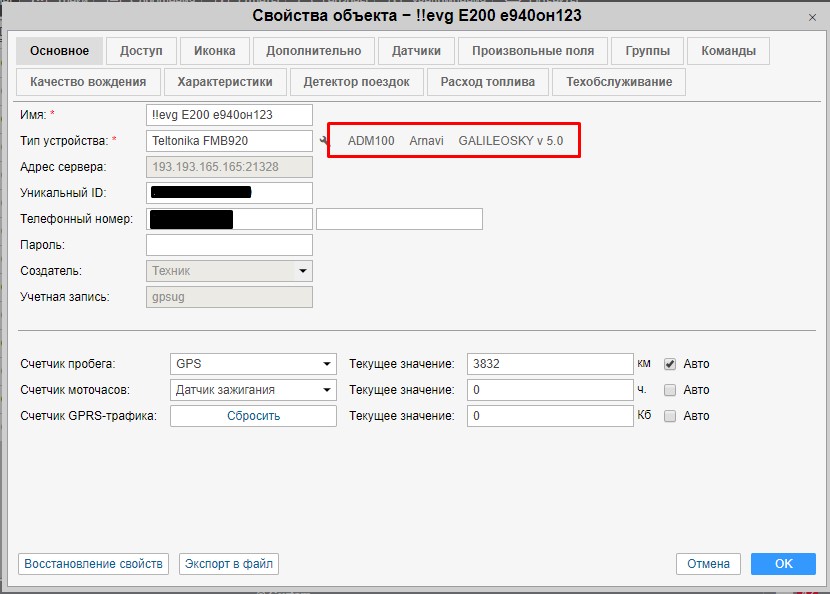Screen dimensions: 830x594
Task: Toggle Auto checkbox for mileage counter
Action: coord(670,364)
